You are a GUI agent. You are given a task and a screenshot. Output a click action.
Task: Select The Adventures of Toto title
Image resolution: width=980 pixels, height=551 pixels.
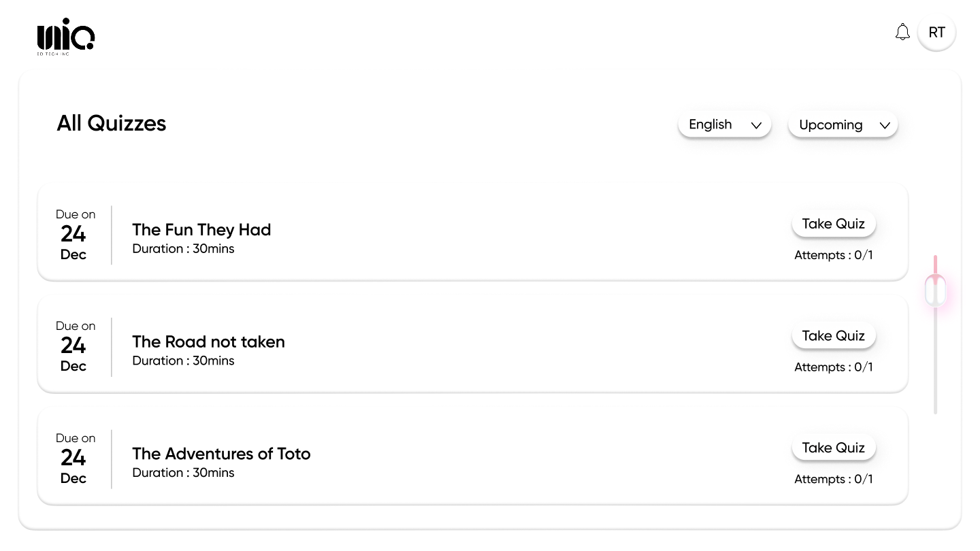(x=221, y=454)
